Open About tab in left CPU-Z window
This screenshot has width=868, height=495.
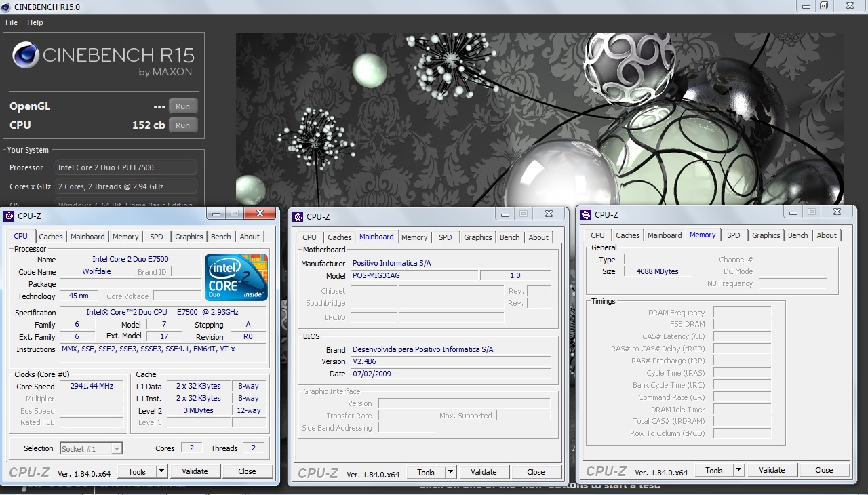pyautogui.click(x=250, y=237)
